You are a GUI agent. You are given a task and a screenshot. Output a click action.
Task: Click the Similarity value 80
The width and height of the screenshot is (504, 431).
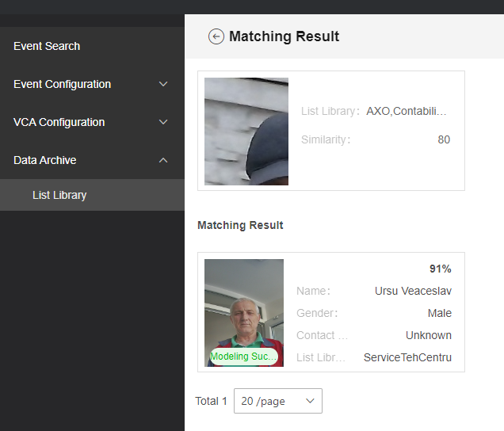pos(444,140)
